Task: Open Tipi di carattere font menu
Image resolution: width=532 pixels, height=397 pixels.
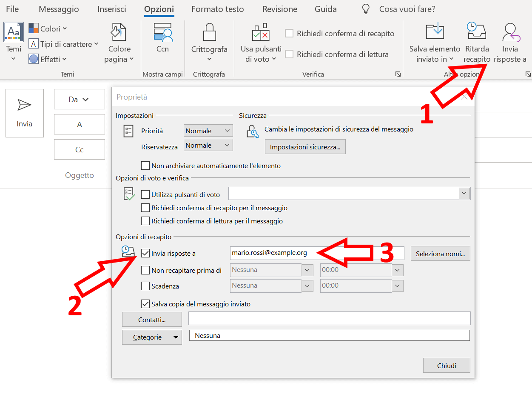Action: pyautogui.click(x=63, y=44)
